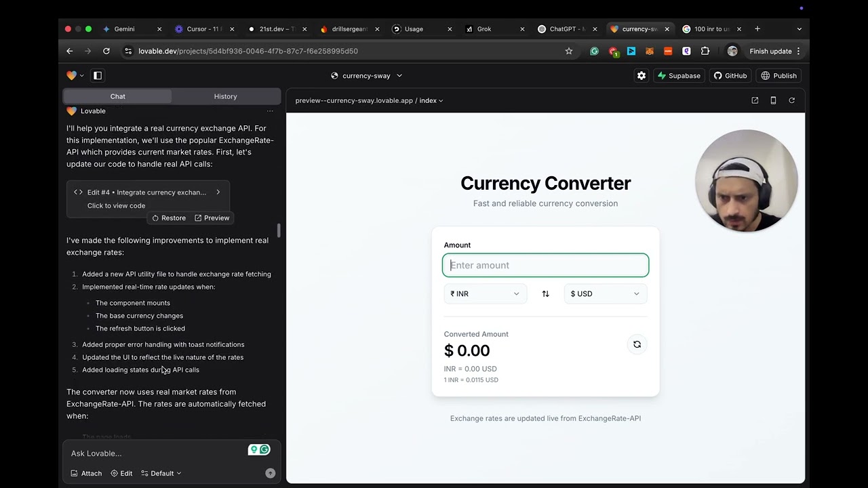868x488 pixels.
Task: Toggle the Edit select mode
Action: pos(122,473)
